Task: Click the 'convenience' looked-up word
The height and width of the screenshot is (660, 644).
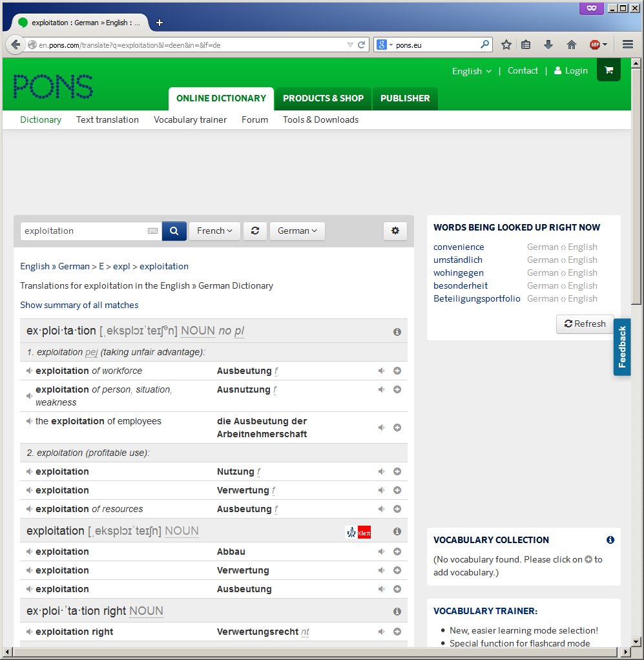Action: click(459, 247)
